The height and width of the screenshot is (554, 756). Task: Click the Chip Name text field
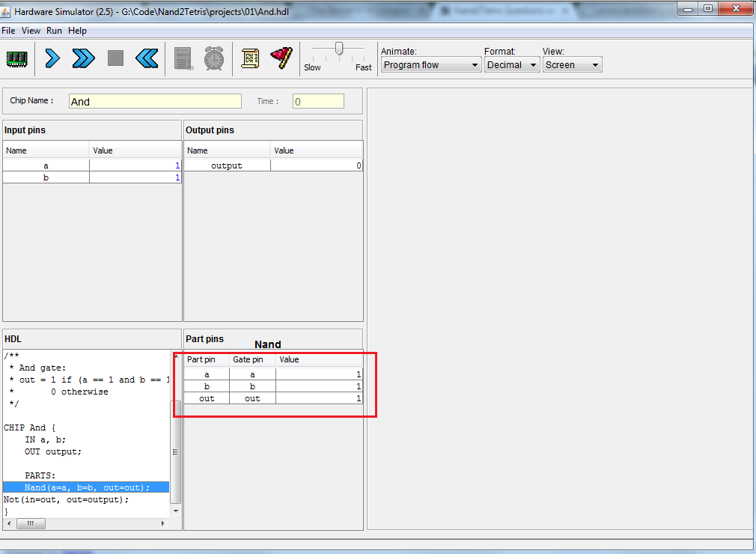coord(155,102)
